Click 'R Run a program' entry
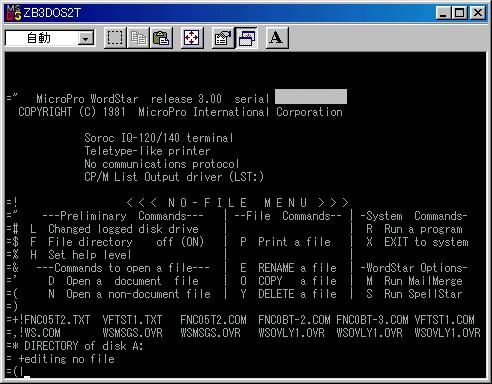 coord(414,229)
